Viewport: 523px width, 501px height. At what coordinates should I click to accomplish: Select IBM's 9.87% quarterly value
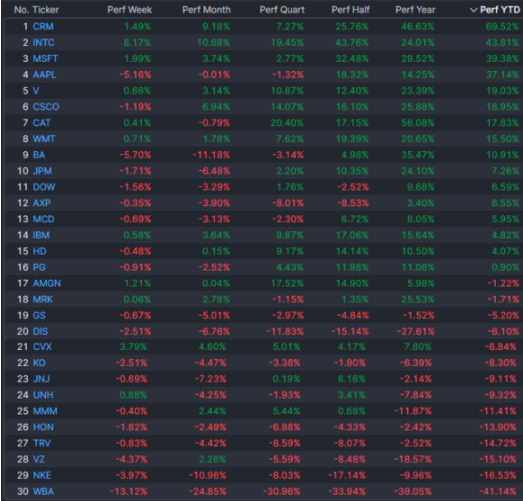pyautogui.click(x=290, y=235)
